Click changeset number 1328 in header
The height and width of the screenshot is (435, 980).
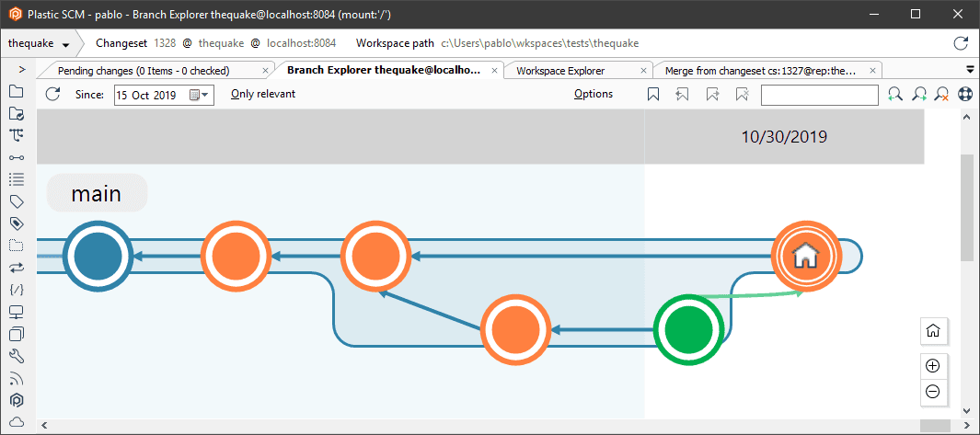(166, 44)
